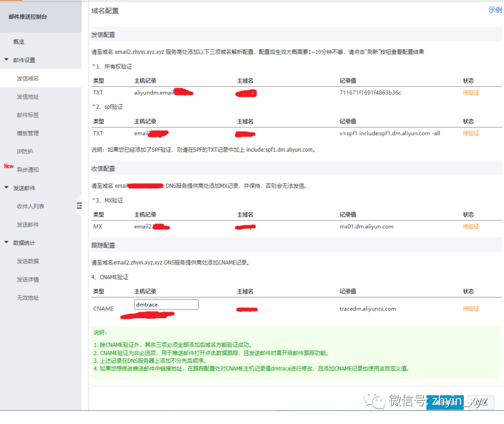Open the 示例 link
Viewport: 504px width, 424px height.
click(495, 10)
